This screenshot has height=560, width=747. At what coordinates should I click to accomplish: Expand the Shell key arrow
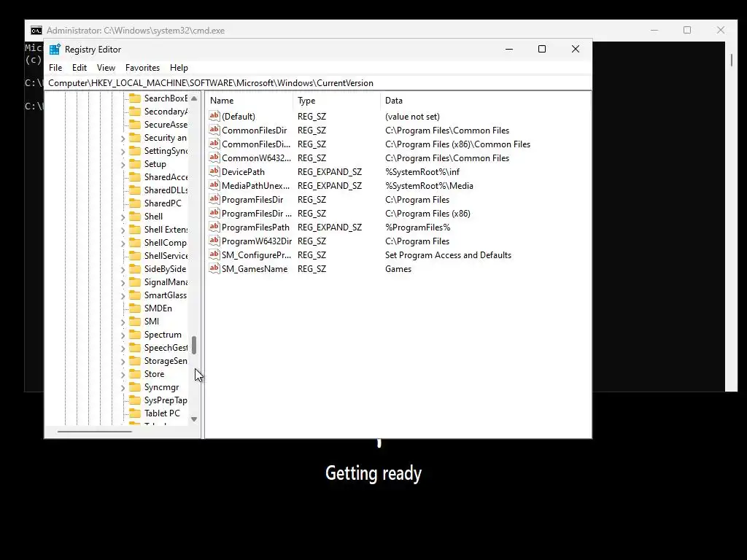pos(123,217)
